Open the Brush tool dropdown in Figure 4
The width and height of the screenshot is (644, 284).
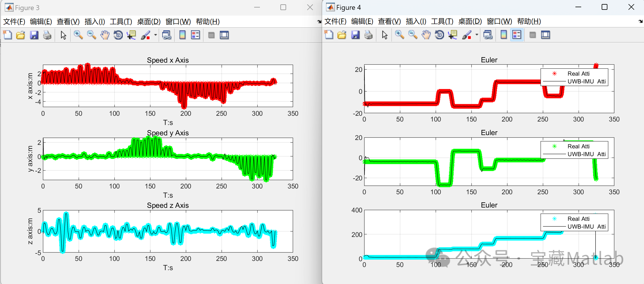pyautogui.click(x=476, y=35)
